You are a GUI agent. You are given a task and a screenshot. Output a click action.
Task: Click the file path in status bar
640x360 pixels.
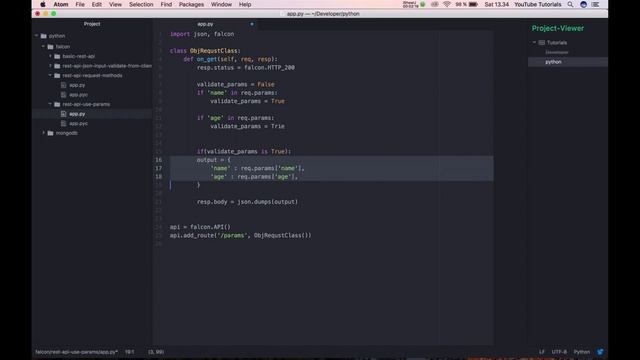click(76, 352)
